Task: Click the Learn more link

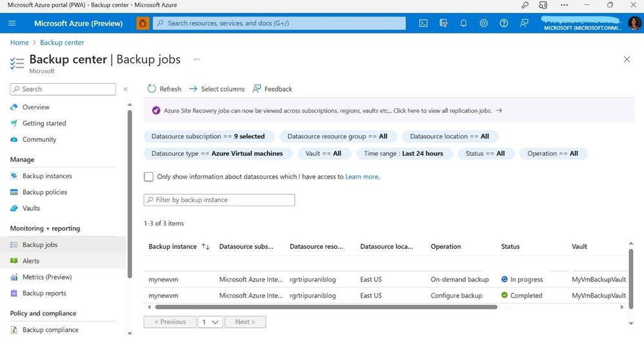Action: click(x=362, y=177)
